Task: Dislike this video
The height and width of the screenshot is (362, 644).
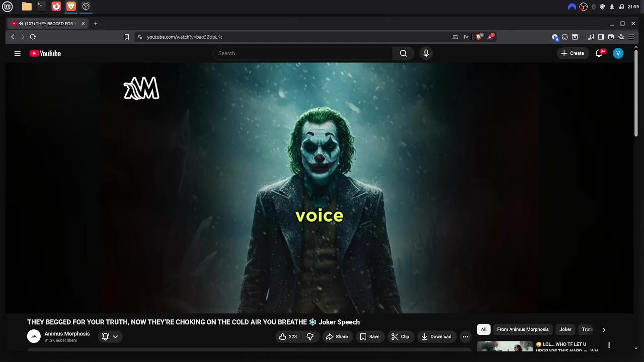Action: pos(310,337)
